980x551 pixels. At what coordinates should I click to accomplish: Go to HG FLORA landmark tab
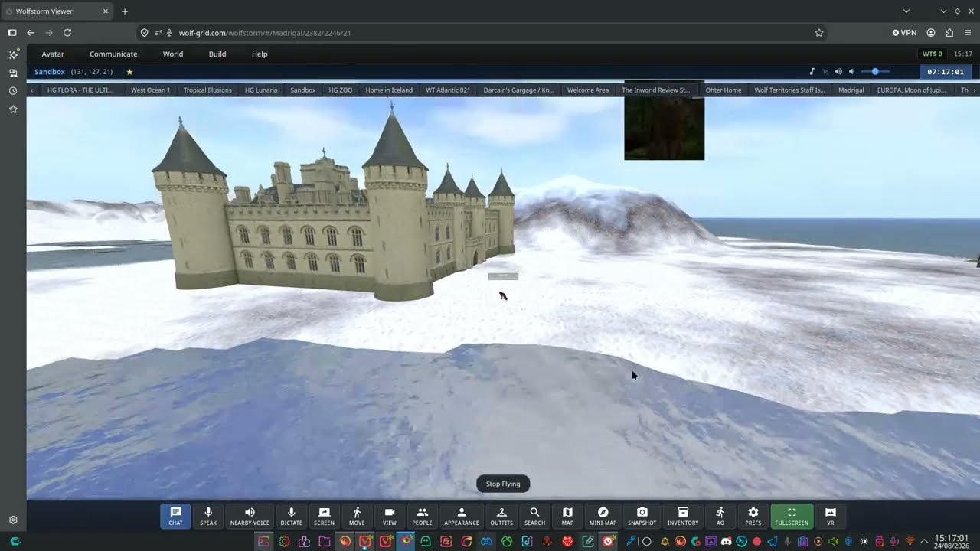80,90
